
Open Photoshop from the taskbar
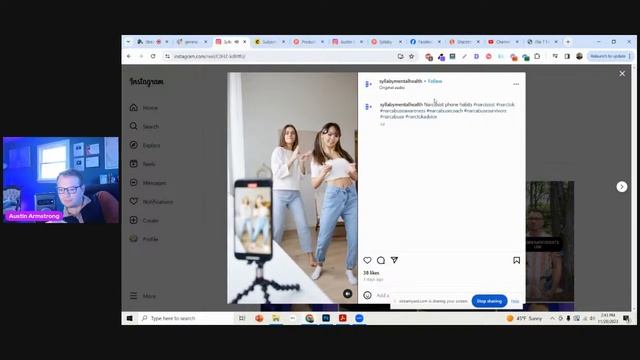point(326,318)
